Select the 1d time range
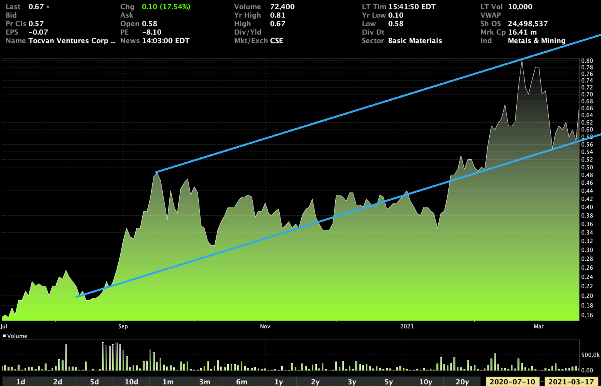This screenshot has width=601, height=386. (x=20, y=382)
